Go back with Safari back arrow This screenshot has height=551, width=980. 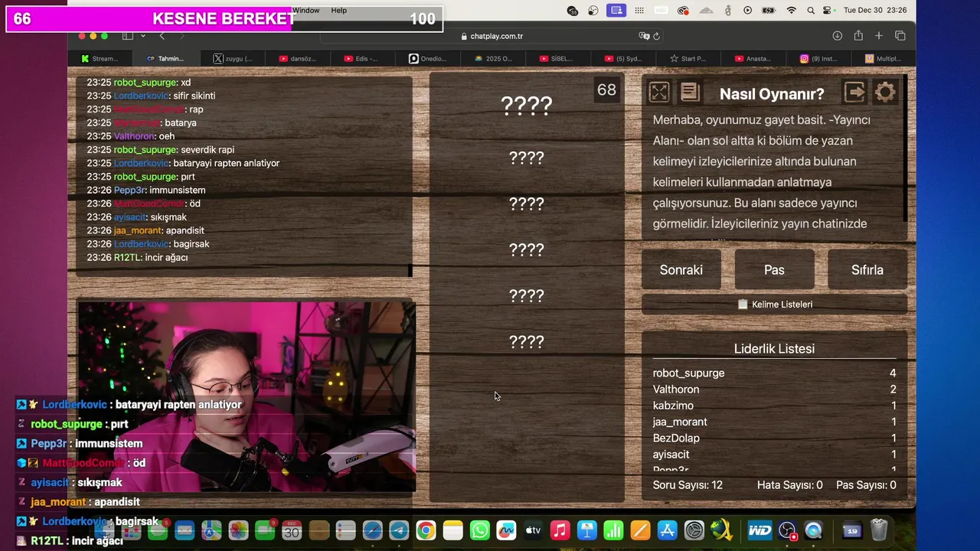click(x=162, y=36)
